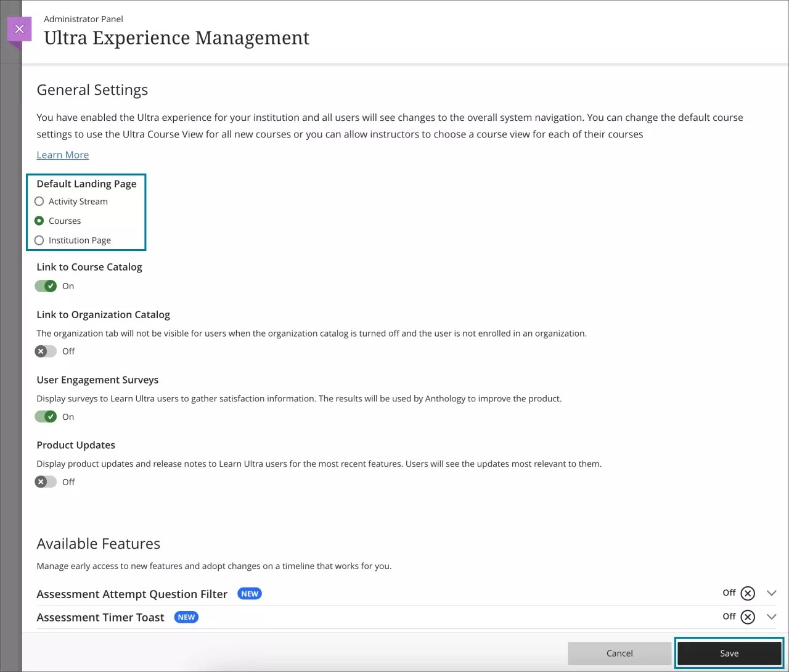Click the NEW badge on Assessment Attempt Question Filter
The image size is (789, 672).
(249, 593)
